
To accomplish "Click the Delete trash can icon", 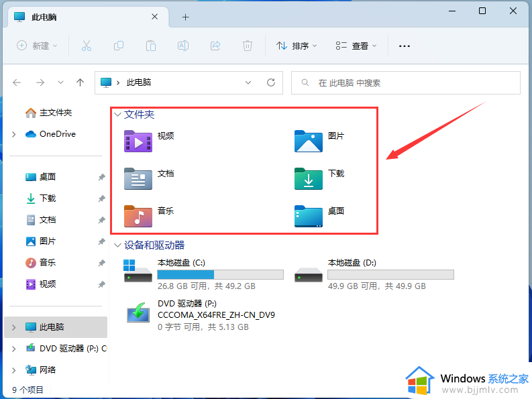I will click(248, 46).
